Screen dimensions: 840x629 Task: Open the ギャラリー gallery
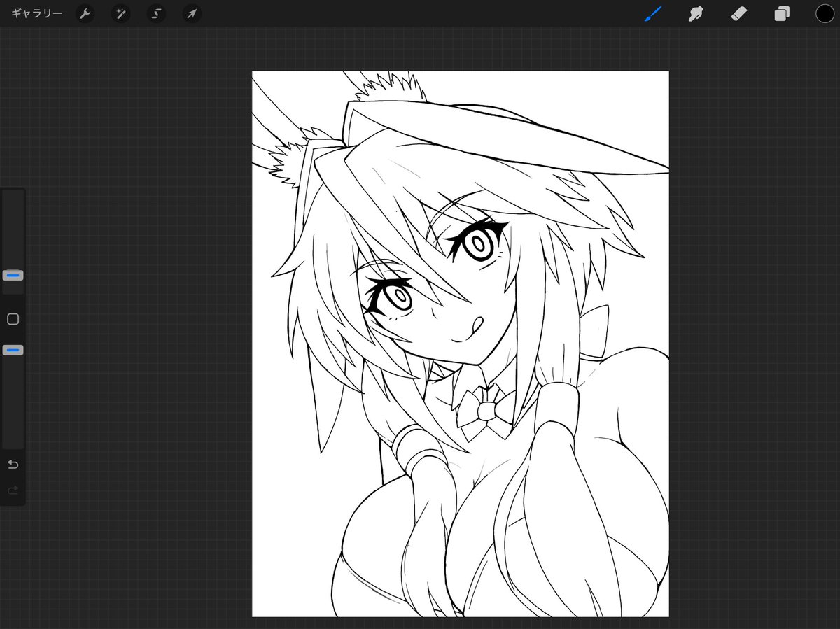36,13
